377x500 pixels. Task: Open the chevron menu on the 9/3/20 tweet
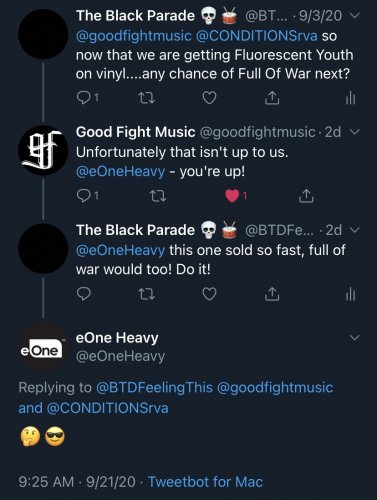click(355, 16)
